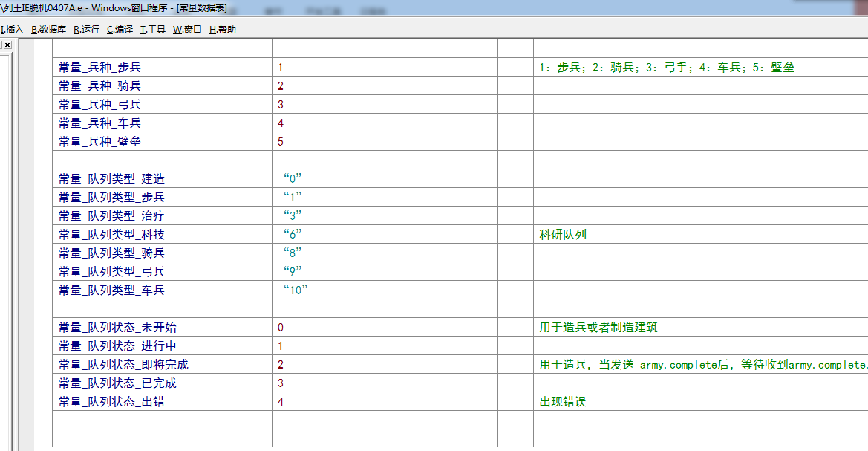Open the 帮助 (Help) menu
The image size is (868, 451).
223,30
